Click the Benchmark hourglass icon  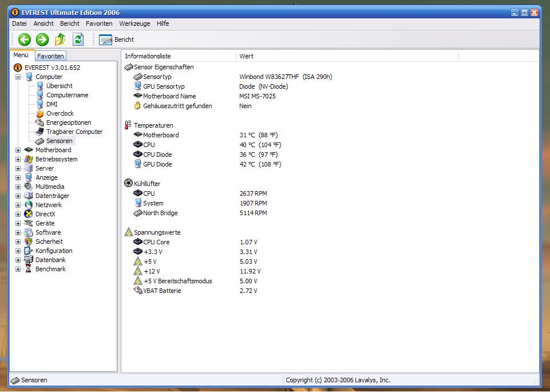29,269
